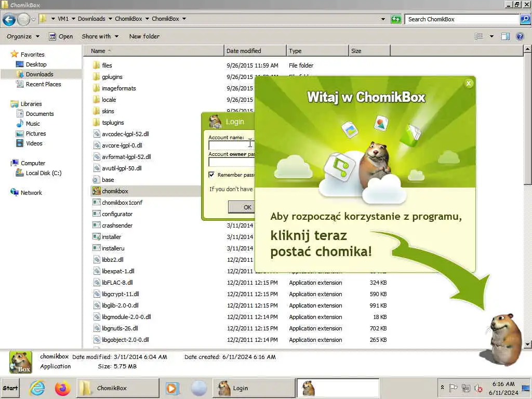Select Music library in sidebar

33,124
